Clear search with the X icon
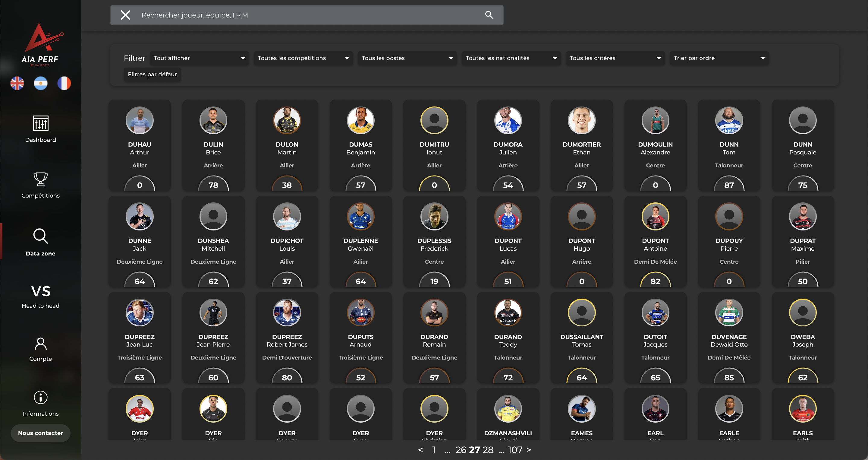Viewport: 868px width, 460px height. 125,15
